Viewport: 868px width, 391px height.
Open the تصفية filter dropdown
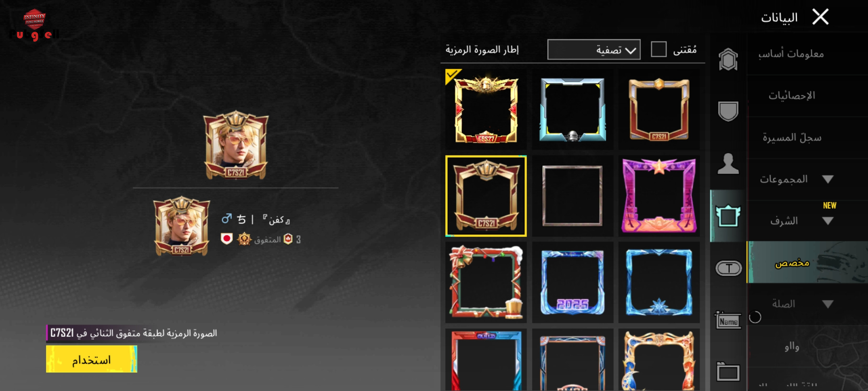[594, 50]
